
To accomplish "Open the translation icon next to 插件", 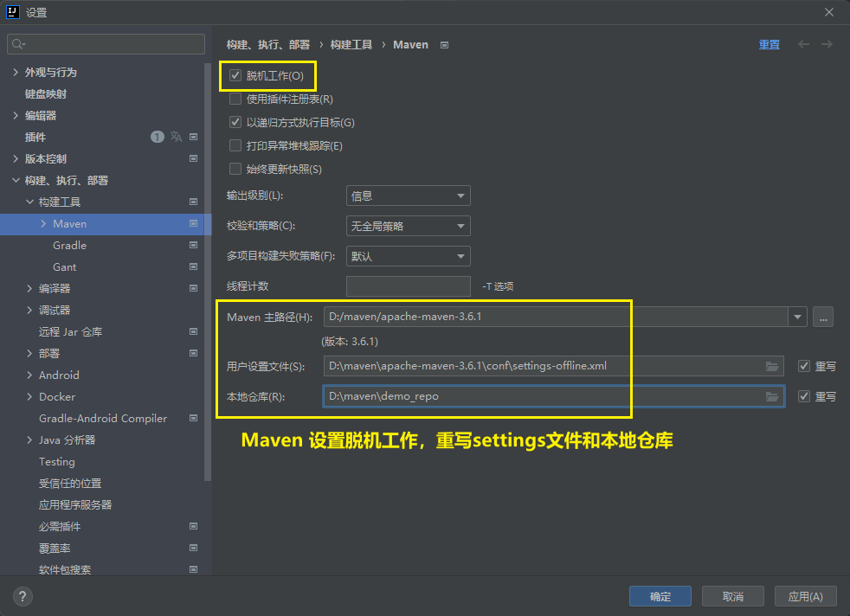I will [175, 137].
